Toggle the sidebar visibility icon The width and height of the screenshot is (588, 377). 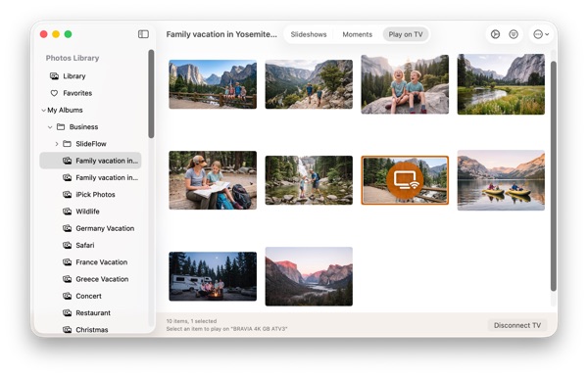(x=143, y=34)
